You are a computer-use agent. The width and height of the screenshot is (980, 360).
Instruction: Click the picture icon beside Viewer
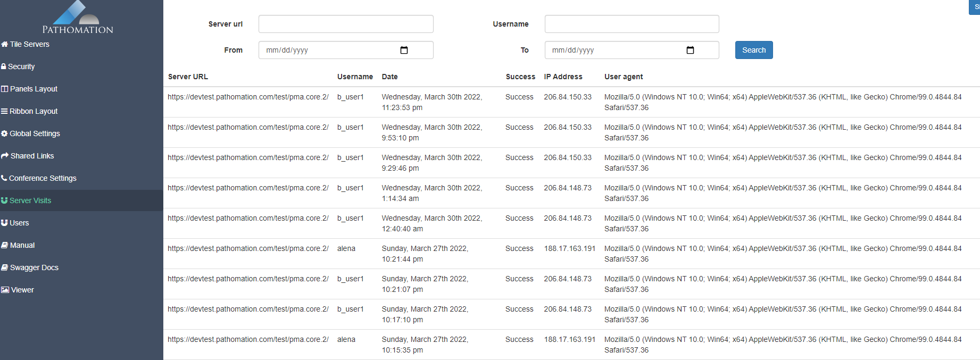tap(5, 290)
